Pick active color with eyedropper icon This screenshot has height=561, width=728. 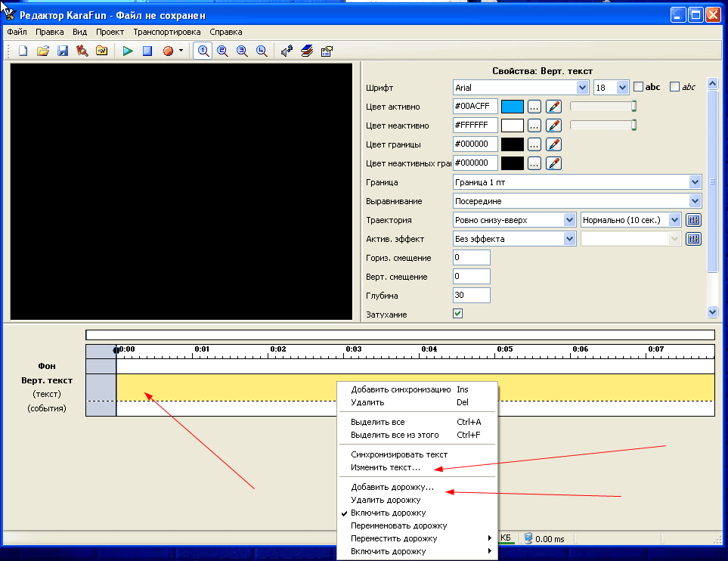point(553,107)
